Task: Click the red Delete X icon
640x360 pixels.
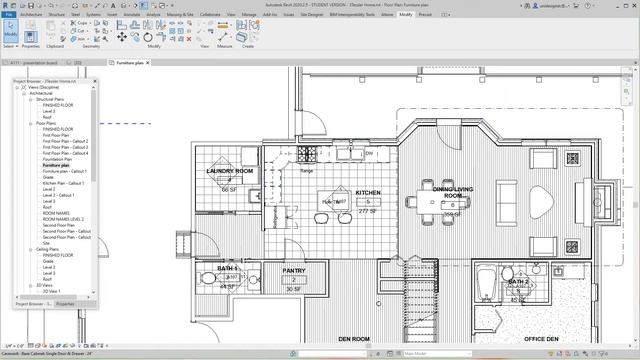Action: pyautogui.click(x=189, y=39)
